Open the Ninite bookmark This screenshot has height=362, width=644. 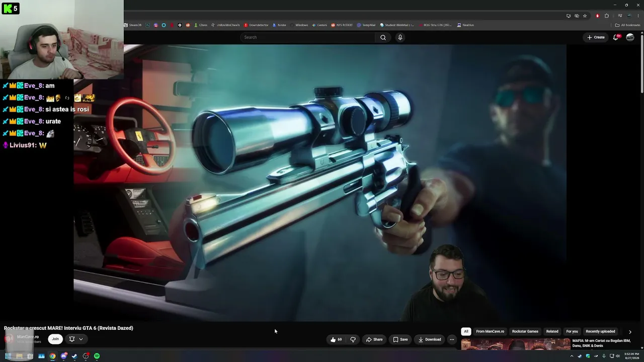click(280, 25)
